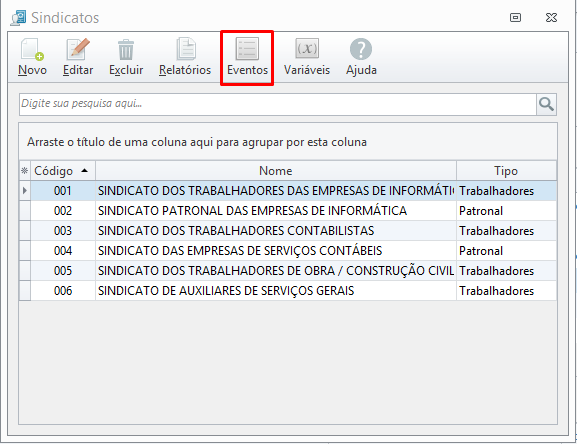Open the Eventos list icon
This screenshot has height=444, width=577.
247,57
